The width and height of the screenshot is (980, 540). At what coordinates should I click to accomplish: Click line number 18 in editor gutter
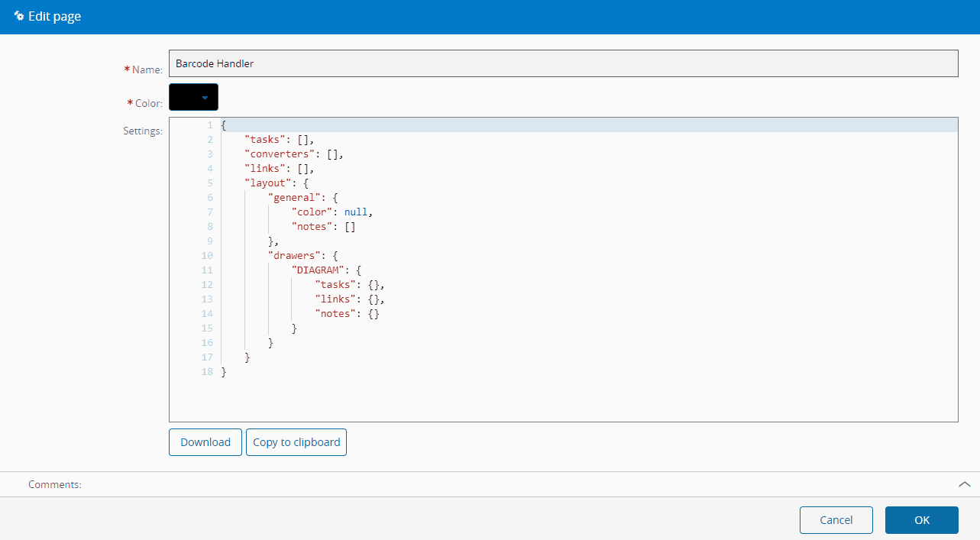207,372
